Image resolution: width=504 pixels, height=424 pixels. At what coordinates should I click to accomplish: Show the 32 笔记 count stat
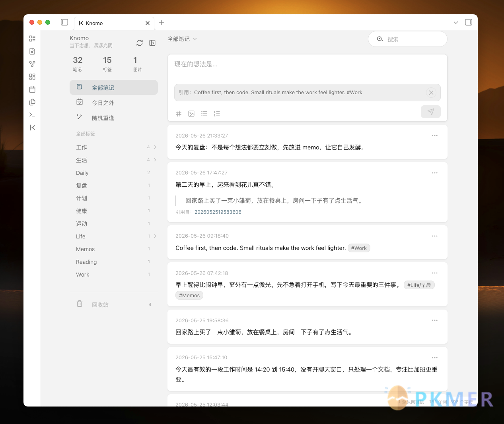78,64
